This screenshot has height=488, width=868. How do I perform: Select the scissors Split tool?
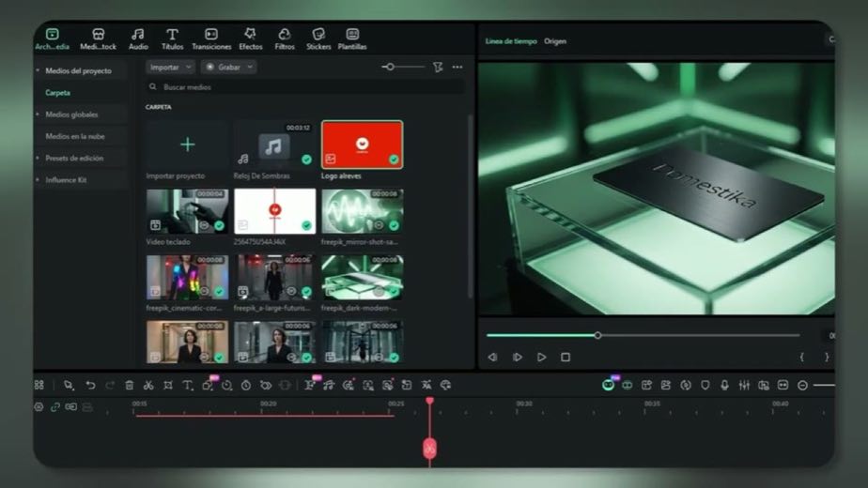(148, 385)
